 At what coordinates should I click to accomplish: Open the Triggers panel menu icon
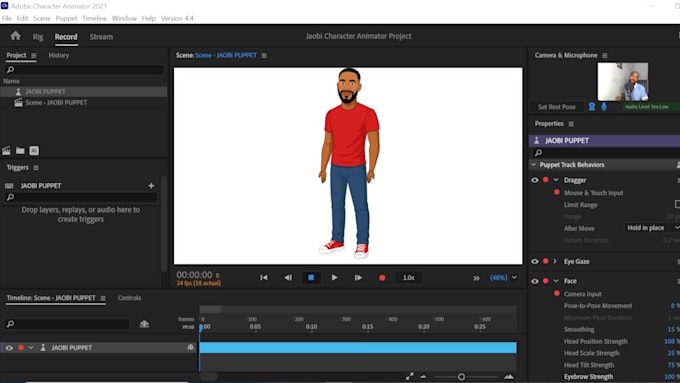[x=36, y=168]
